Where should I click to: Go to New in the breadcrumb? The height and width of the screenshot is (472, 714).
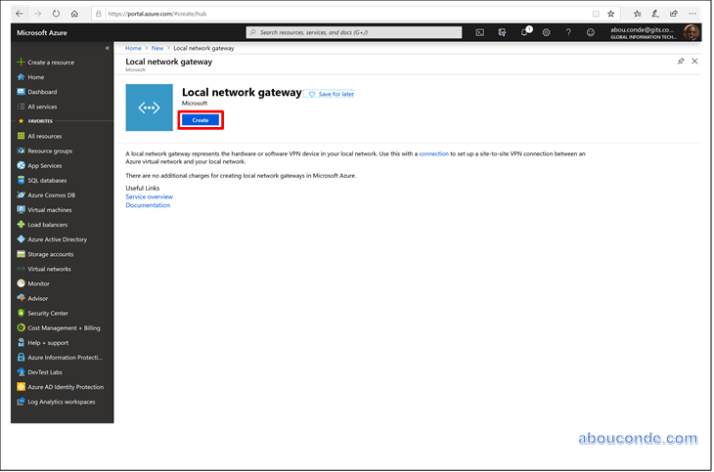tap(157, 48)
